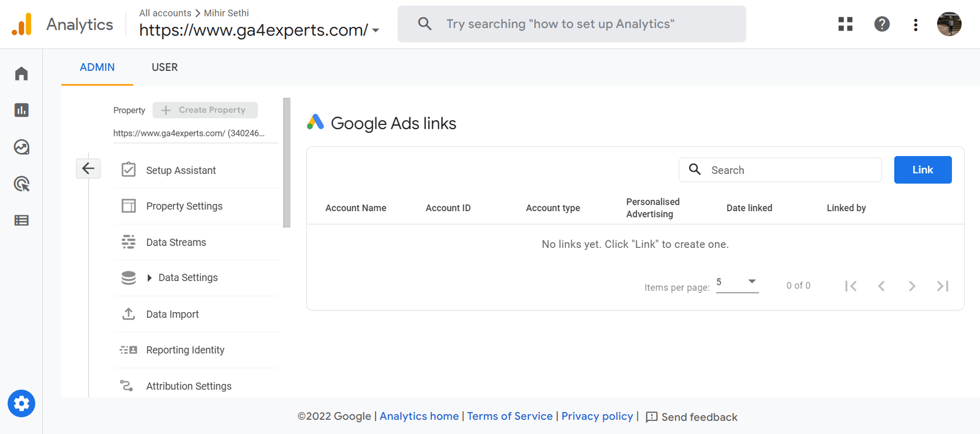Screen dimensions: 980x434
Task: Select the ADMIN tab
Action: pos(96,67)
